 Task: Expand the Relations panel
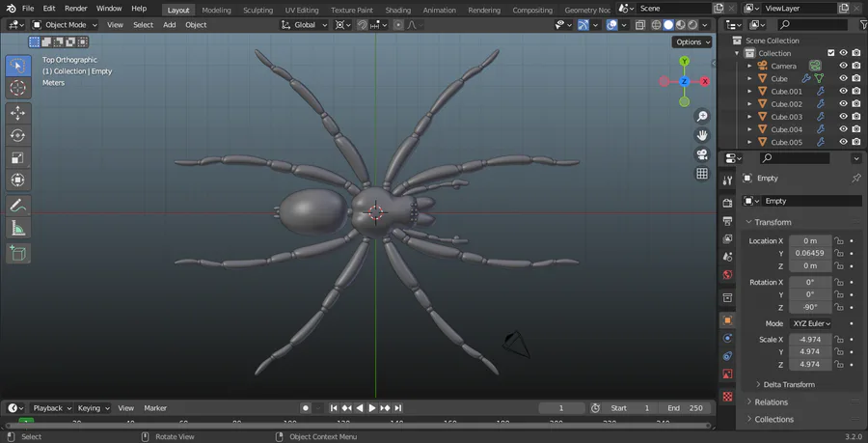click(772, 401)
